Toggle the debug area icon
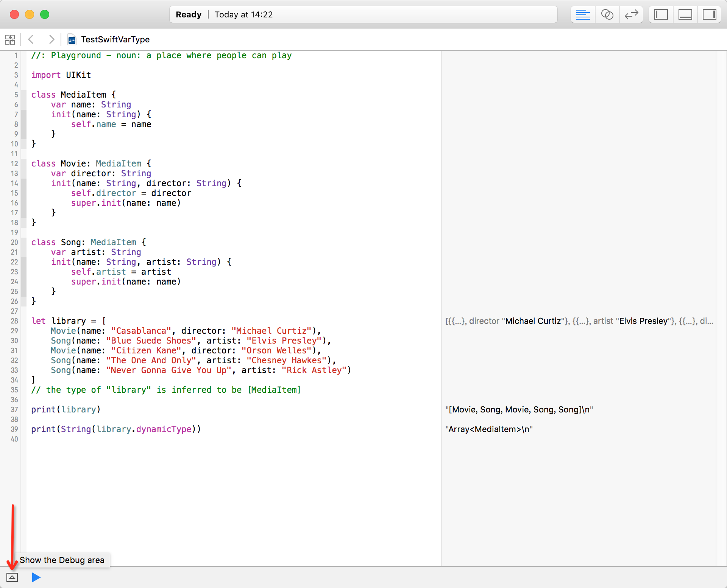The width and height of the screenshot is (727, 588). [x=12, y=577]
